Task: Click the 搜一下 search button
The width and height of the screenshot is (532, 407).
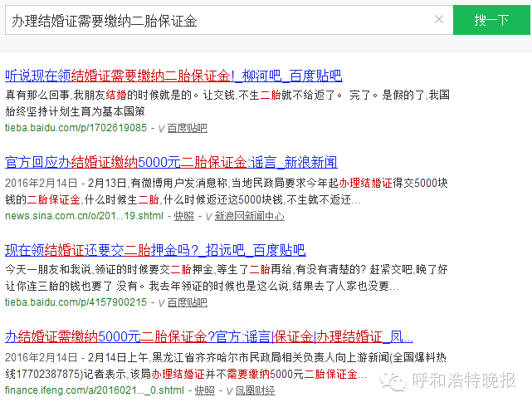Action: pos(491,20)
